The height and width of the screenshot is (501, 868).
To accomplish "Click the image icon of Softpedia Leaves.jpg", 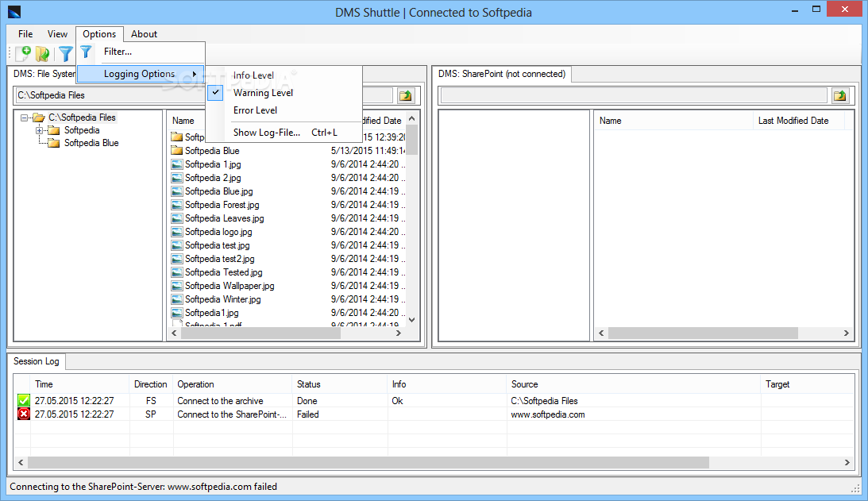I will click(176, 218).
